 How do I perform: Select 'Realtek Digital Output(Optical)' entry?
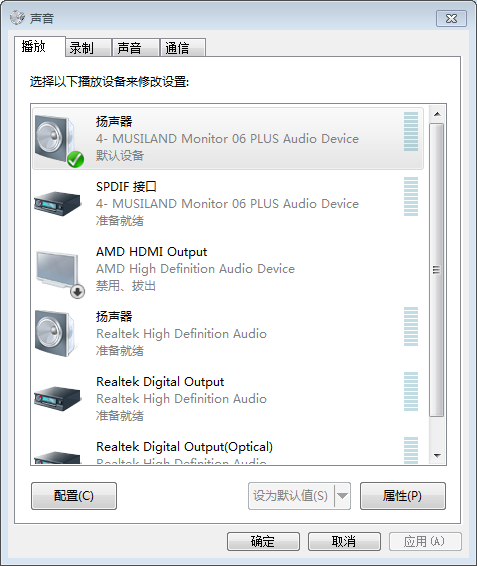point(227,449)
